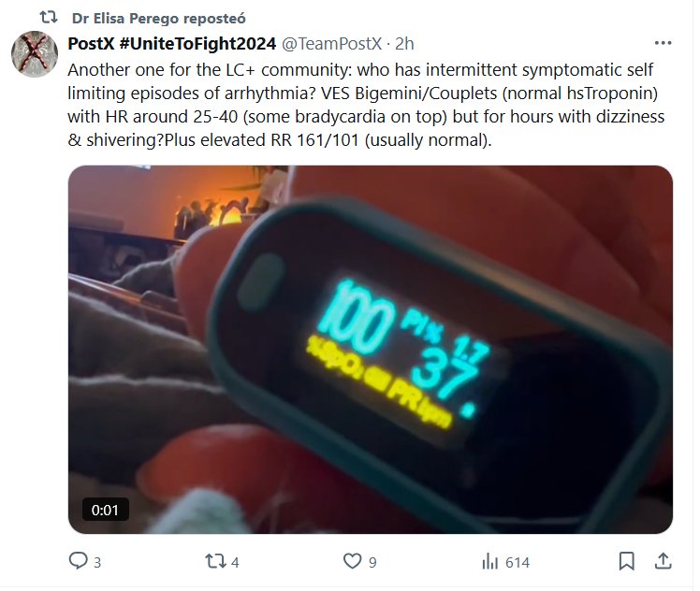
Task: Open Dr Elisa Perego reposteó link
Action: tap(158, 19)
